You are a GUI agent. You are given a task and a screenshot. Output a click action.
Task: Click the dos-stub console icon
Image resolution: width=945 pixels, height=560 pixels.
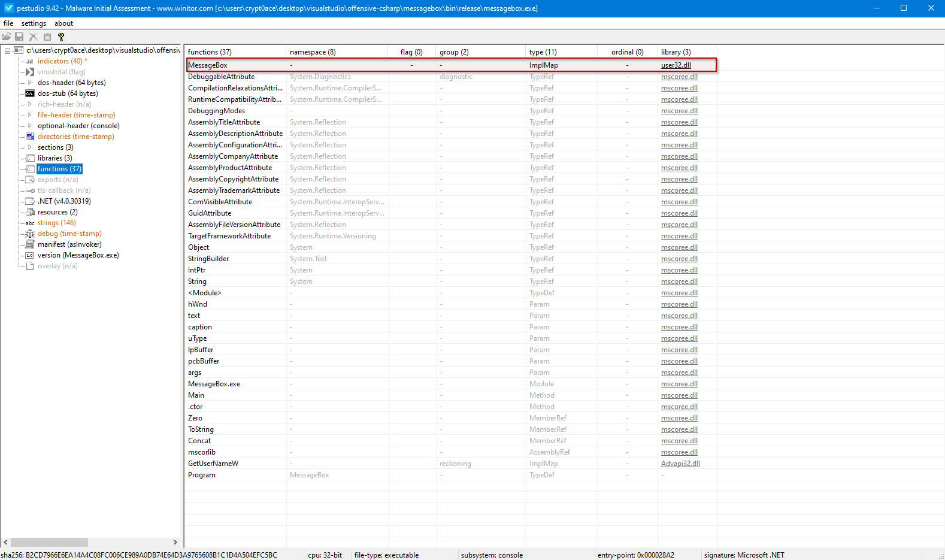coord(30,93)
